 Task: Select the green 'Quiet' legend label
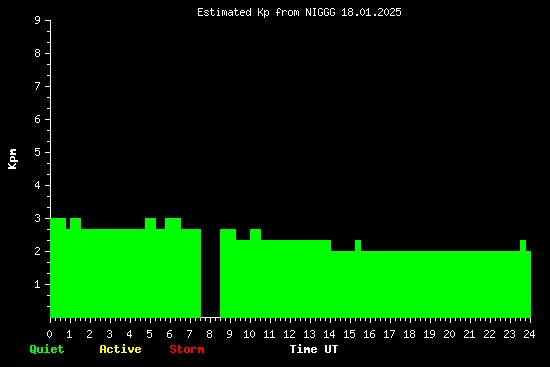tap(47, 349)
